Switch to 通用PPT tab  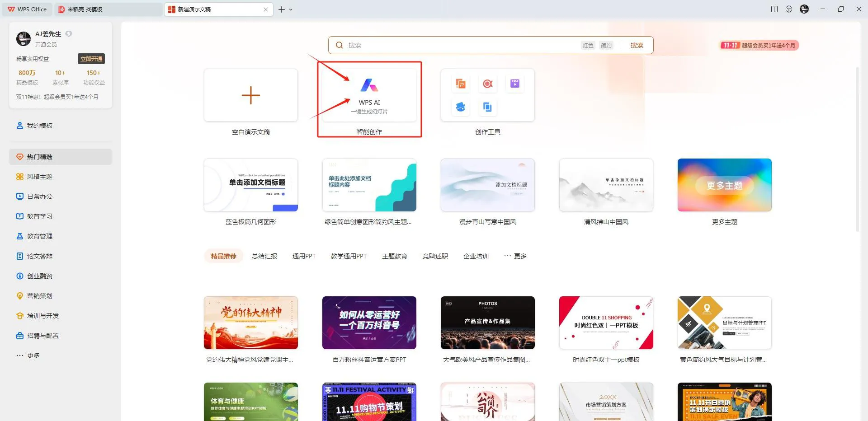(x=304, y=256)
